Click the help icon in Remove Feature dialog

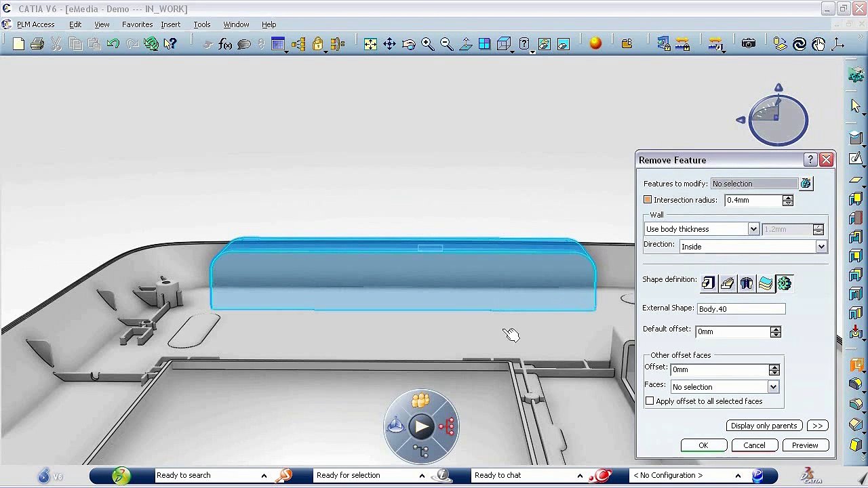pos(810,160)
